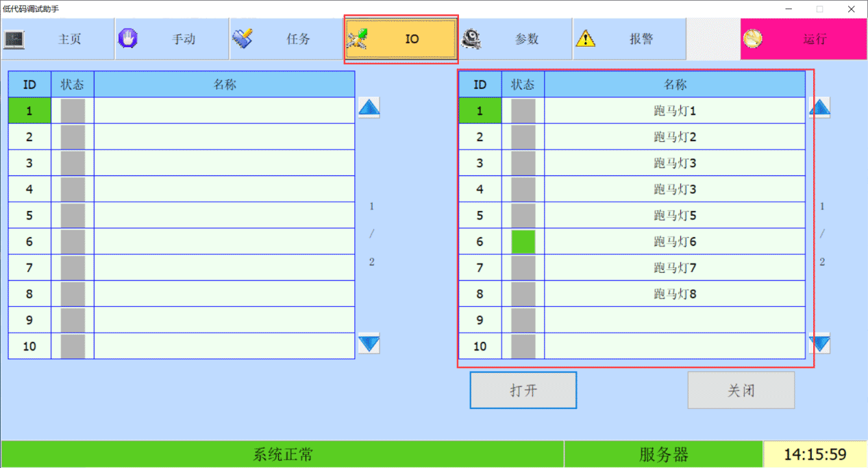The height and width of the screenshot is (468, 868).
Task: Page down the right output table
Action: tap(819, 343)
